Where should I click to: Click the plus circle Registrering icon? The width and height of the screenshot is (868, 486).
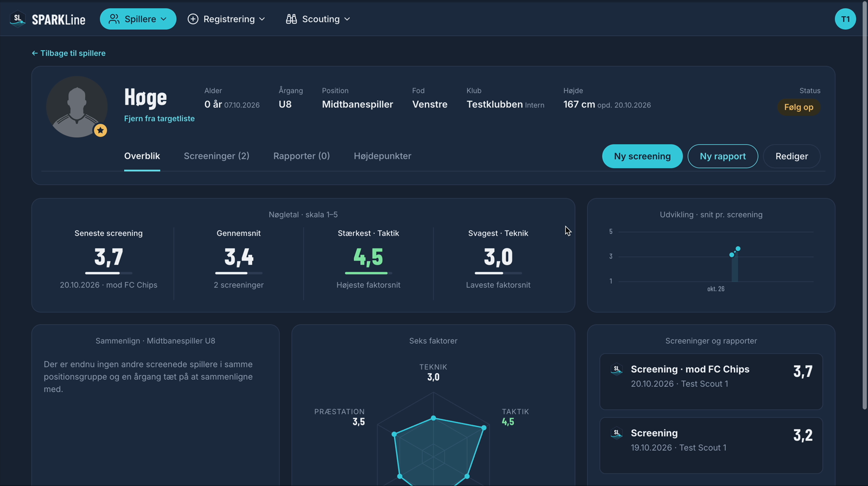[193, 19]
